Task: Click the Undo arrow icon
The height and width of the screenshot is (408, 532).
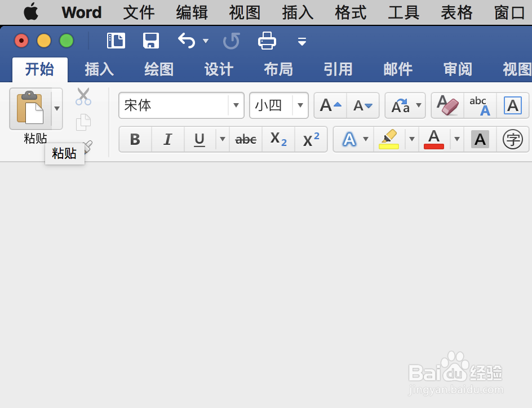Action: [x=187, y=41]
